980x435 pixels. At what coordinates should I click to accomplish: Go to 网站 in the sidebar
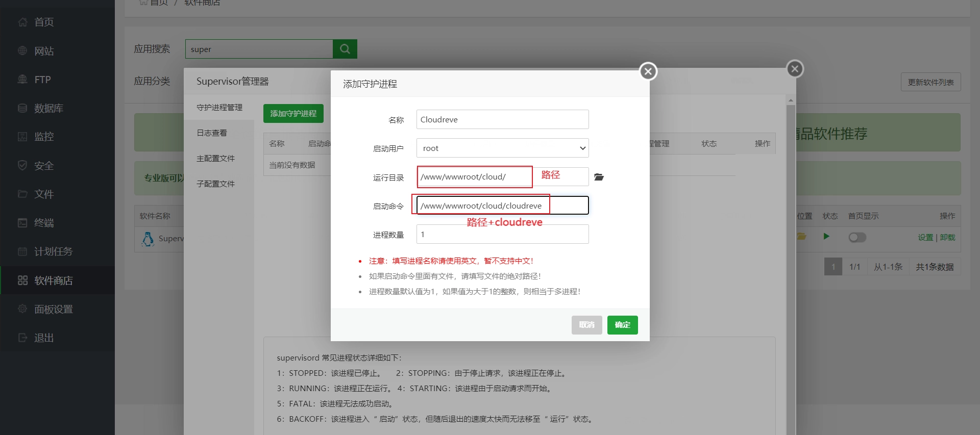44,51
